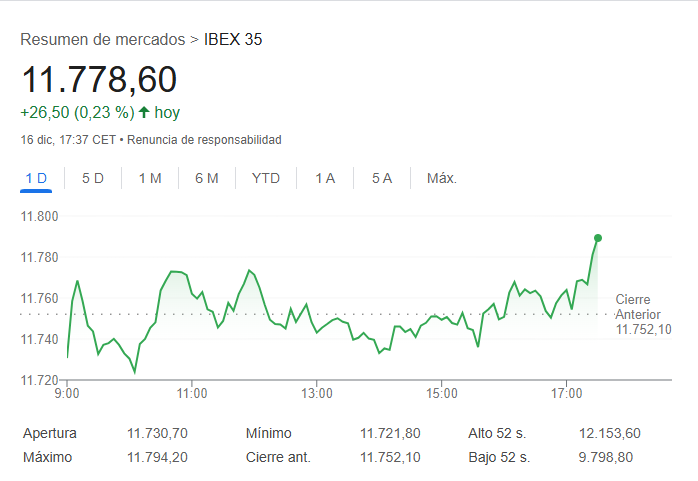Click the Mínimo value 11.721,80
698x481 pixels.
click(x=390, y=433)
